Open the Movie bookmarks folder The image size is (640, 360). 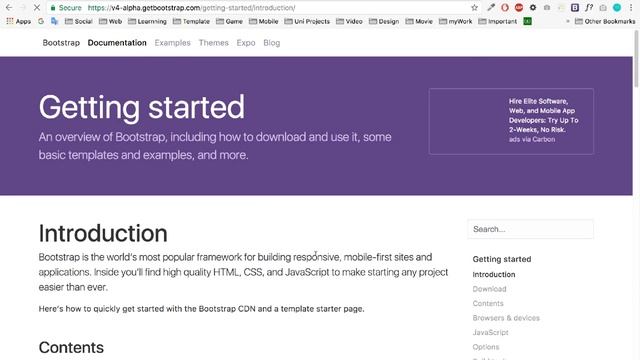coord(419,21)
